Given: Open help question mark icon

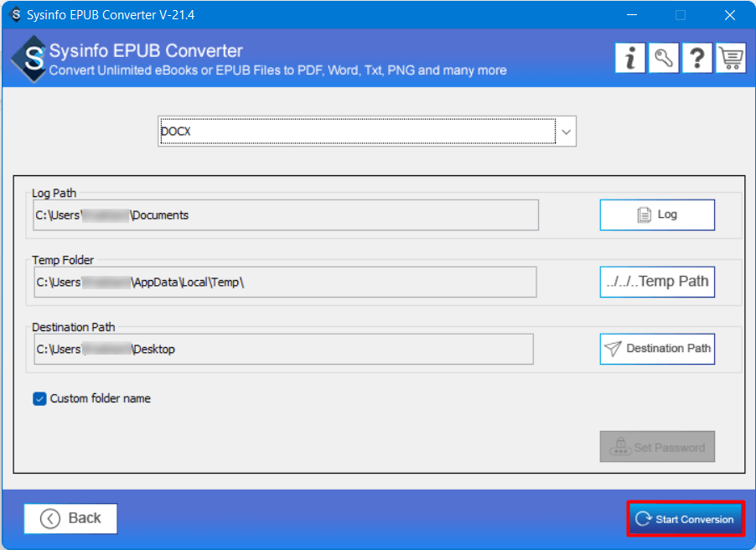Looking at the screenshot, I should point(697,58).
